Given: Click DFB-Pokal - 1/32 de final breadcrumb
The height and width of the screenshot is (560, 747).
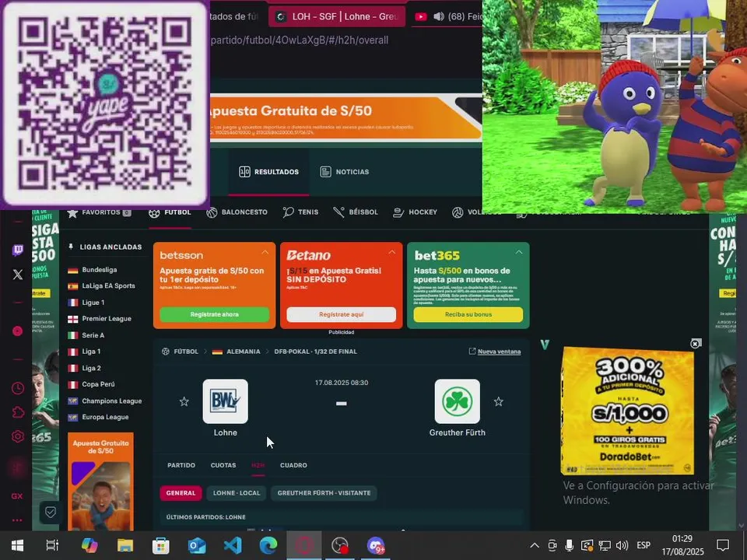Looking at the screenshot, I should (315, 352).
